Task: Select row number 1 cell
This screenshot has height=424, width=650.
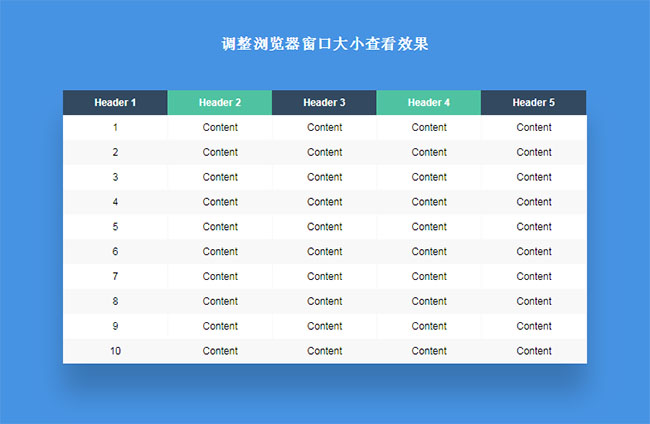Action: coord(115,127)
